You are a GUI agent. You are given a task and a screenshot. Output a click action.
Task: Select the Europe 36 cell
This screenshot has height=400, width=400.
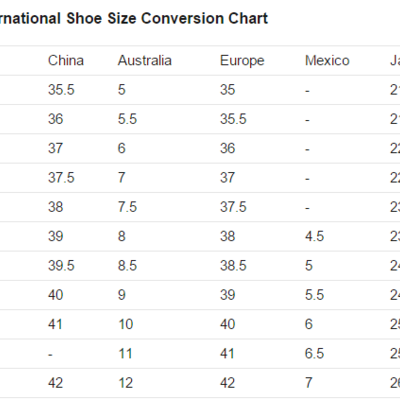click(x=227, y=148)
